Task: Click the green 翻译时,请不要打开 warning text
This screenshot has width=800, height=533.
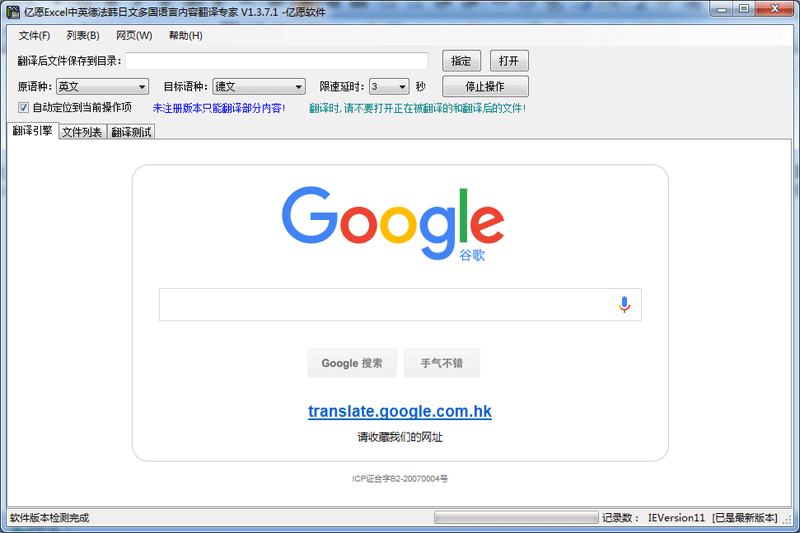Action: (x=417, y=108)
